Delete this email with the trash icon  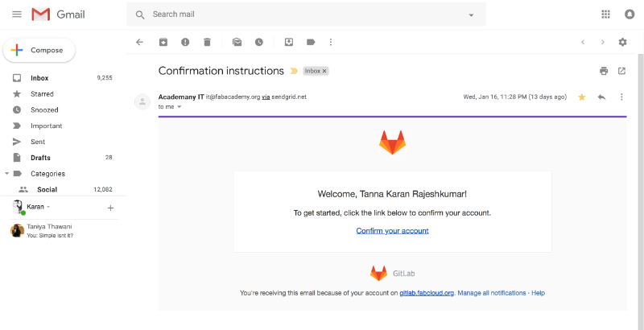pos(207,42)
